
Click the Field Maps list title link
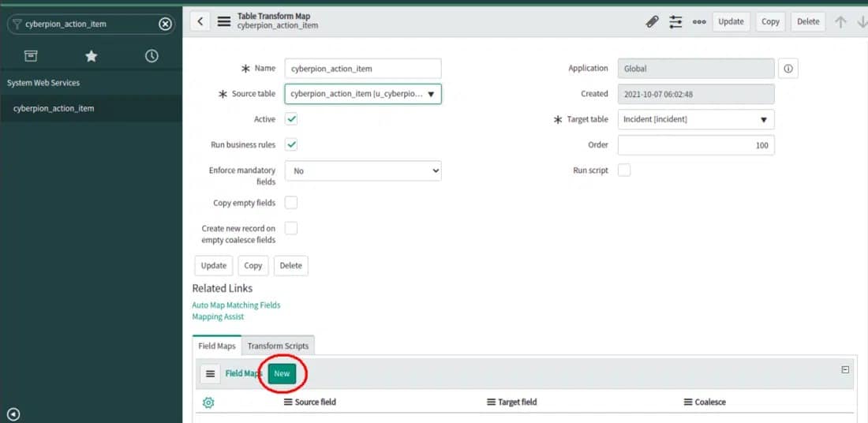click(244, 374)
